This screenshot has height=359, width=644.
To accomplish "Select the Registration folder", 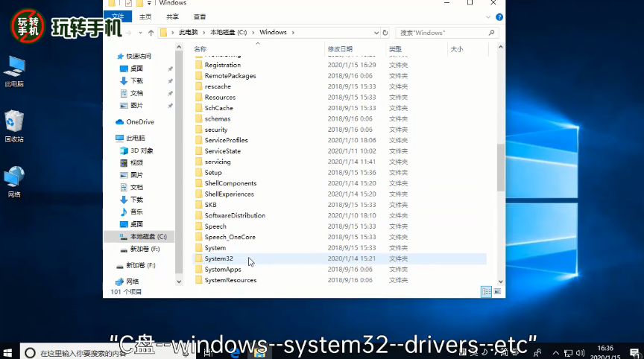I will [223, 65].
